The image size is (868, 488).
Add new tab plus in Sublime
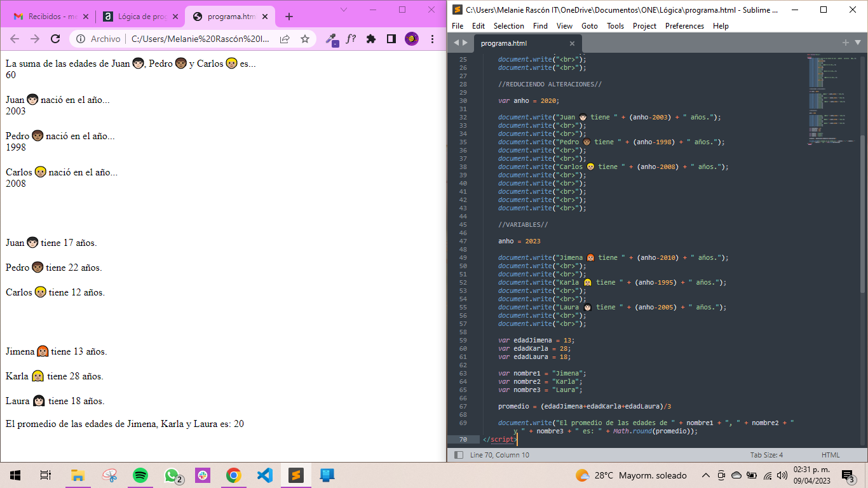(x=845, y=43)
